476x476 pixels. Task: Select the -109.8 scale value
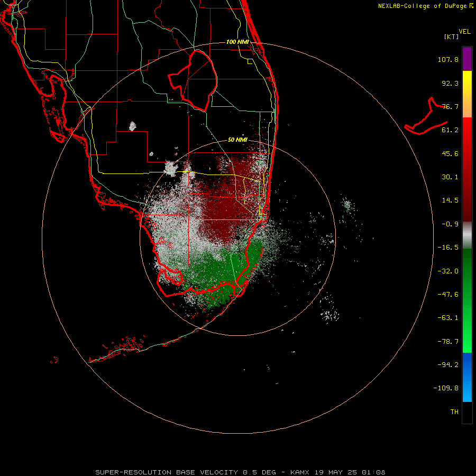pyautogui.click(x=446, y=388)
